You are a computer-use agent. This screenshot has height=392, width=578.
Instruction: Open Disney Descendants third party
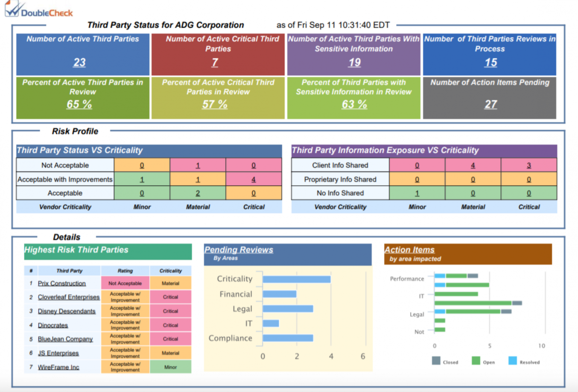67,311
